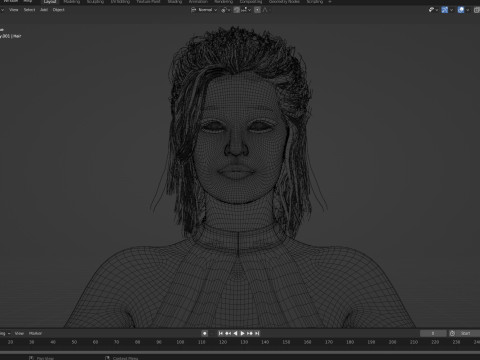Play the animation in reverse
This screenshot has height=360, width=480.
[x=235, y=333]
